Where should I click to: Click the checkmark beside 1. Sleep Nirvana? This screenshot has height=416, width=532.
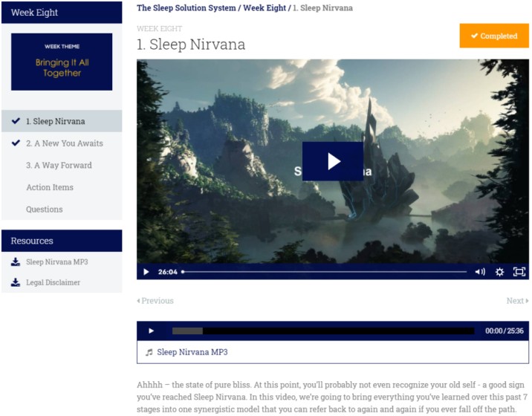[16, 121]
